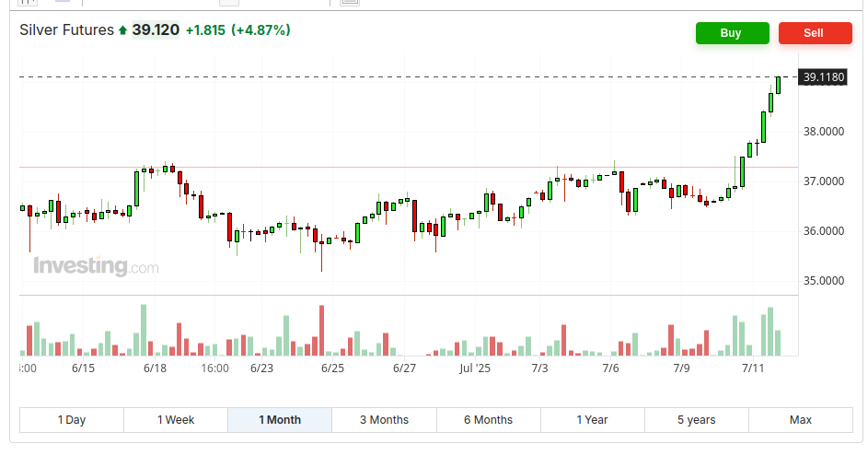Click the 6/25 date axis label
868x456 pixels.
tap(332, 368)
